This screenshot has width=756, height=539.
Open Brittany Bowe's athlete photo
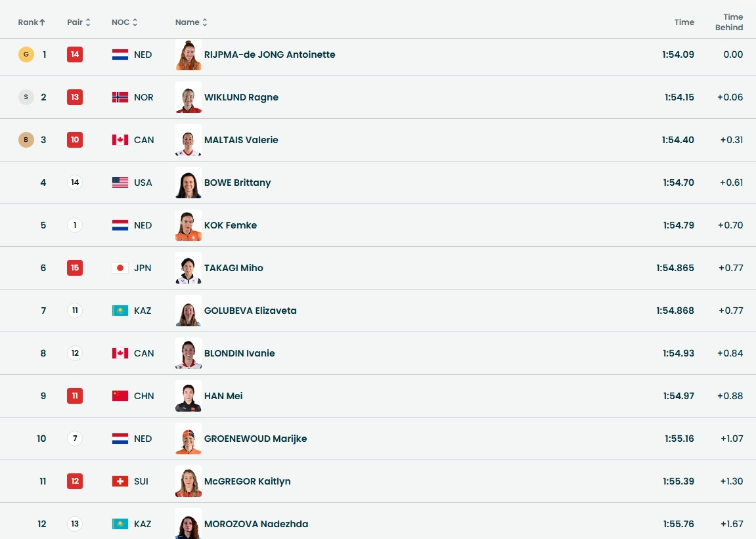189,183
